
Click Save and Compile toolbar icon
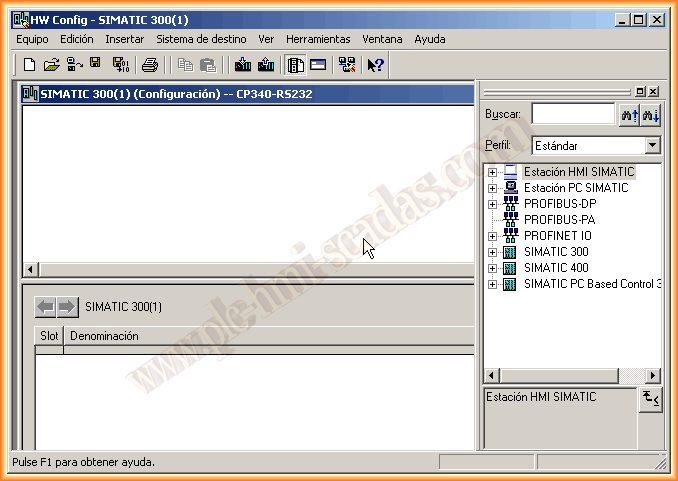pyautogui.click(x=120, y=65)
